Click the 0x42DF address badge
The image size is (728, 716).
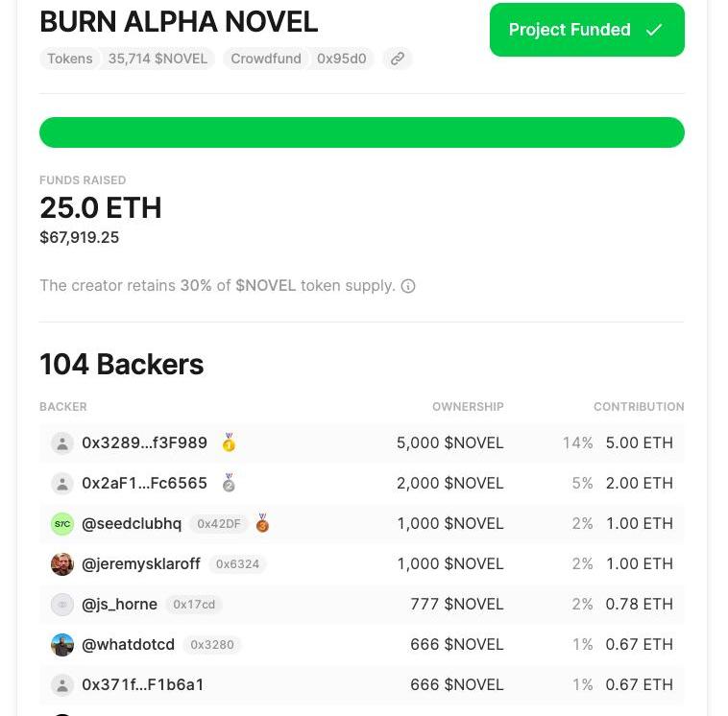pos(219,523)
